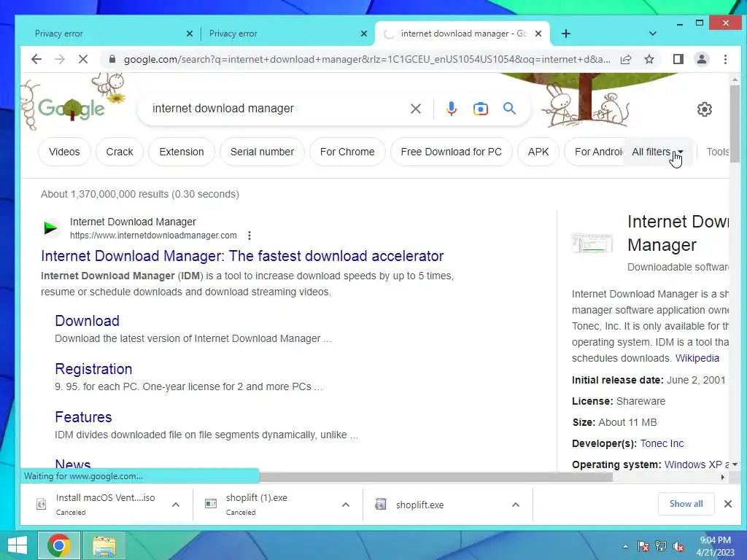Image resolution: width=747 pixels, height=560 pixels.
Task: Open the fastest download accelerator result
Action: (242, 256)
